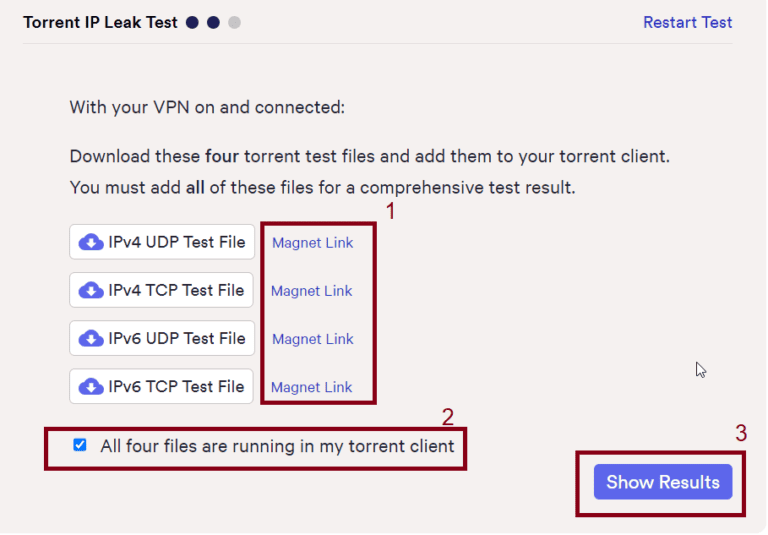Click the red annotation number 2
This screenshot has height=535, width=768.
[x=448, y=416]
